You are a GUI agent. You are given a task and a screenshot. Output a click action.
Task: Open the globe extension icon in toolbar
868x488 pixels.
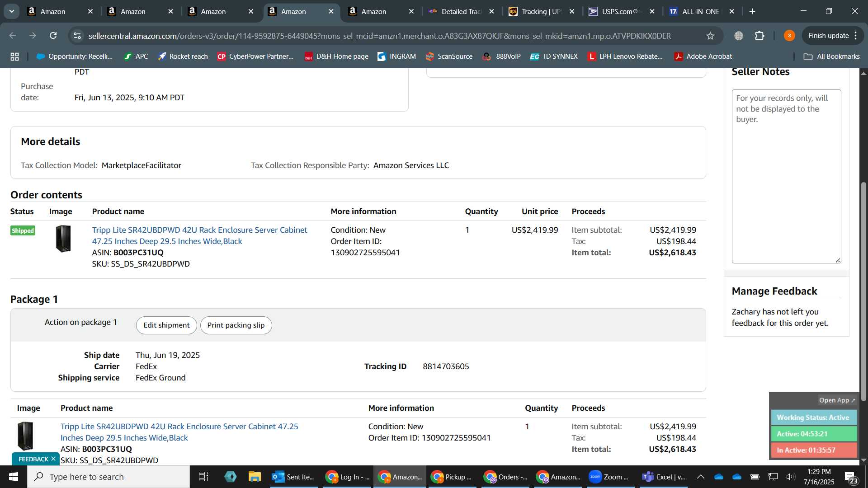pyautogui.click(x=739, y=36)
